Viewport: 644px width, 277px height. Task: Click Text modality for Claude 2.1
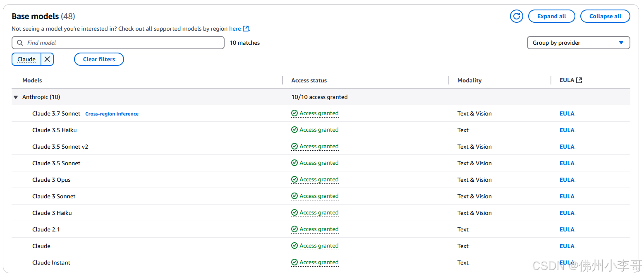463,229
